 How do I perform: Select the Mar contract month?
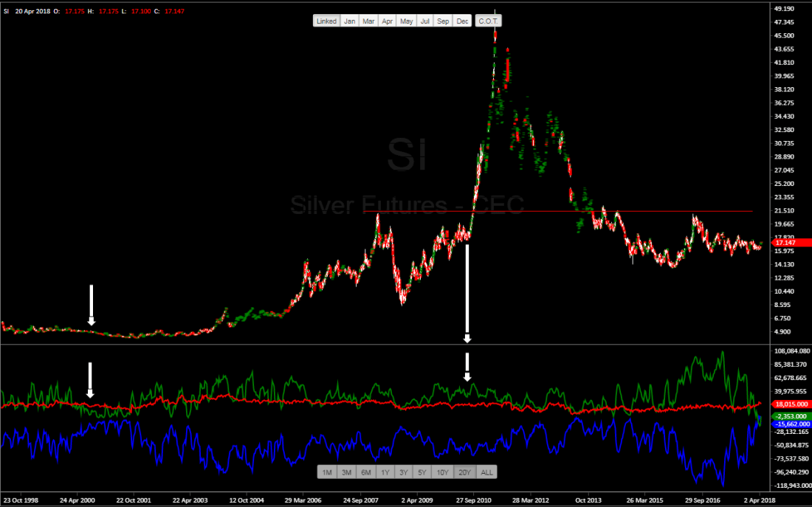(x=368, y=21)
